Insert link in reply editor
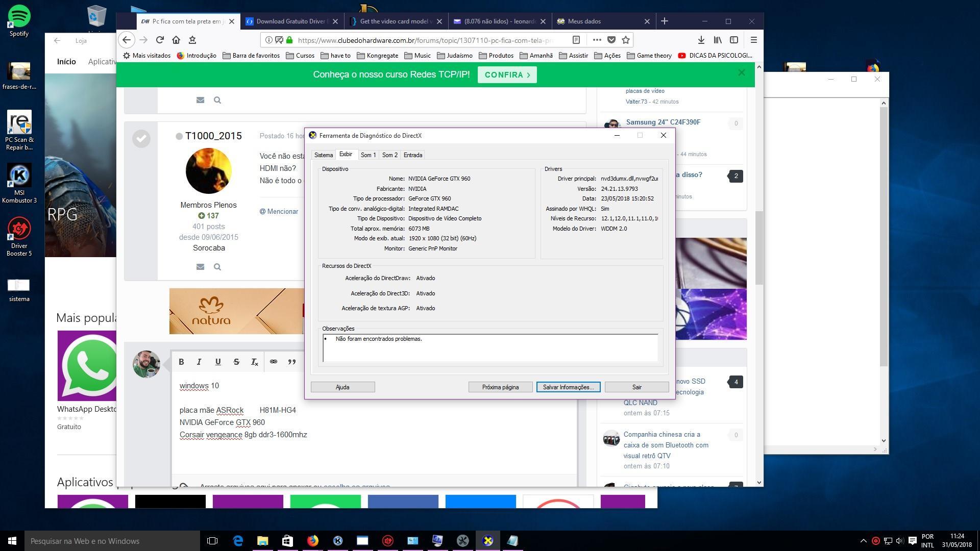Screen dimensions: 980x551 tap(274, 362)
